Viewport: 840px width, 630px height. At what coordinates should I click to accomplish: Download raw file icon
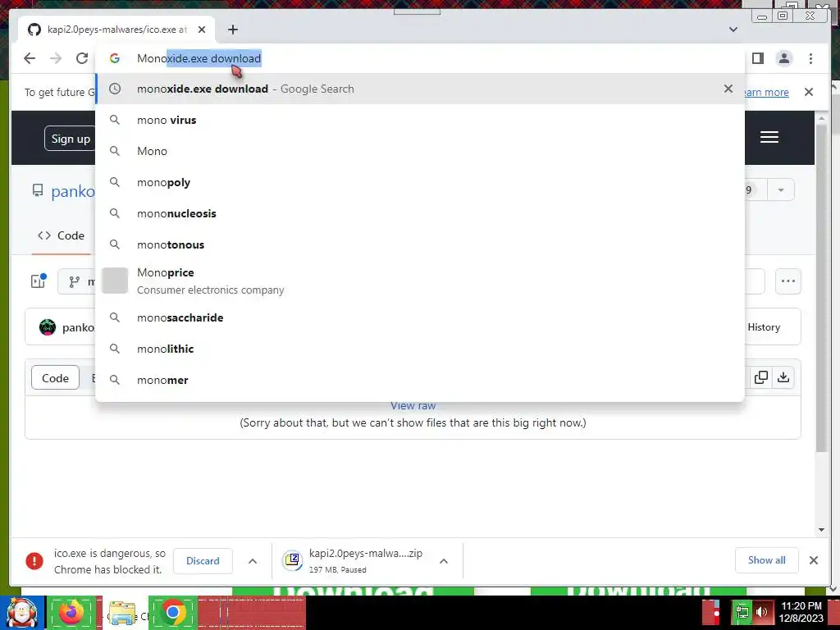(783, 377)
